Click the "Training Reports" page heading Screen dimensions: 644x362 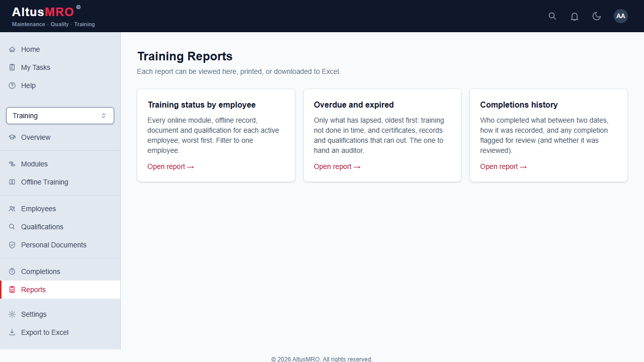pyautogui.click(x=185, y=56)
